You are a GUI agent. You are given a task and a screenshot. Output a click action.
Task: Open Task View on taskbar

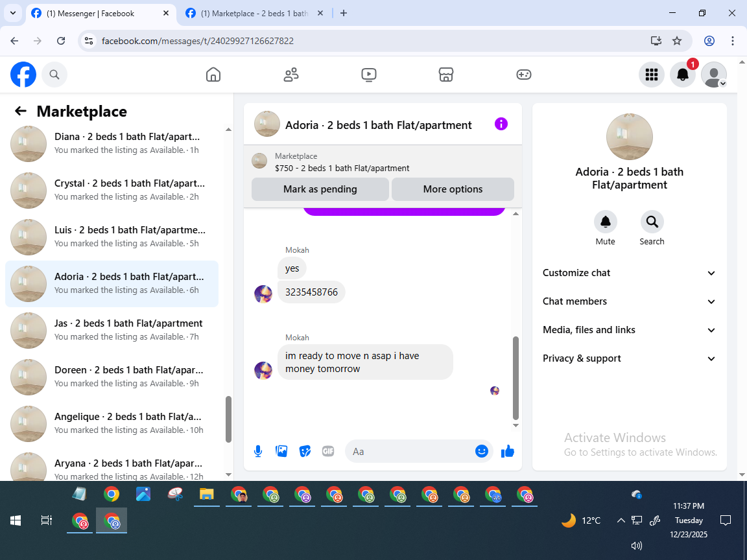point(46,520)
